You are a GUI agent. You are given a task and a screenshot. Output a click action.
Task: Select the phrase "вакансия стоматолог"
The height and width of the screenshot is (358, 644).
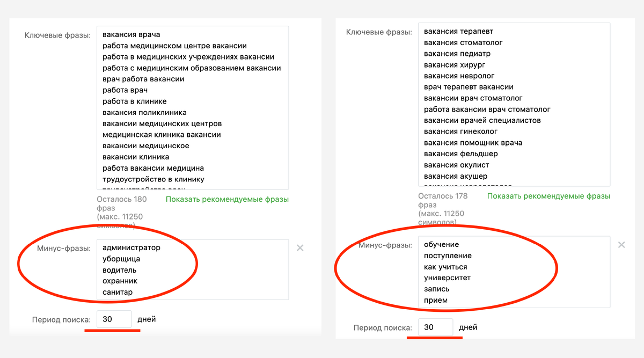463,42
